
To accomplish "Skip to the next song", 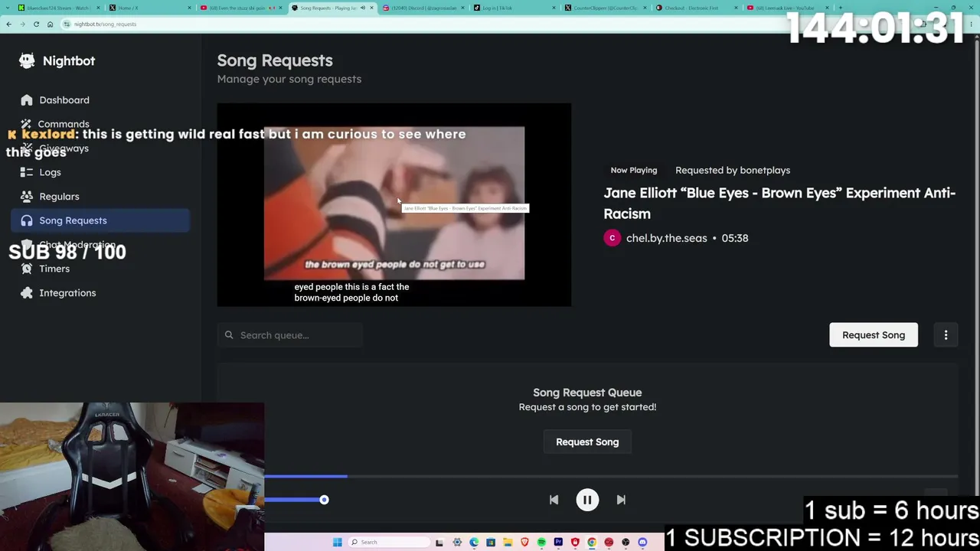I will point(621,500).
